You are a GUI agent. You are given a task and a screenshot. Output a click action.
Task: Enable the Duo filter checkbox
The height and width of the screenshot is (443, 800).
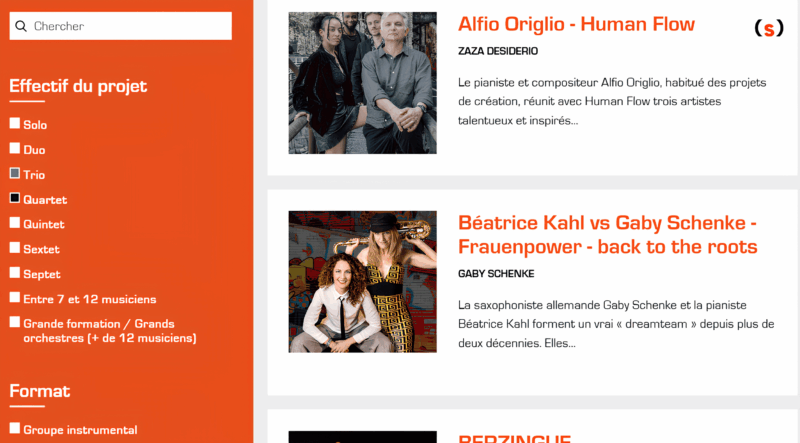click(15, 148)
